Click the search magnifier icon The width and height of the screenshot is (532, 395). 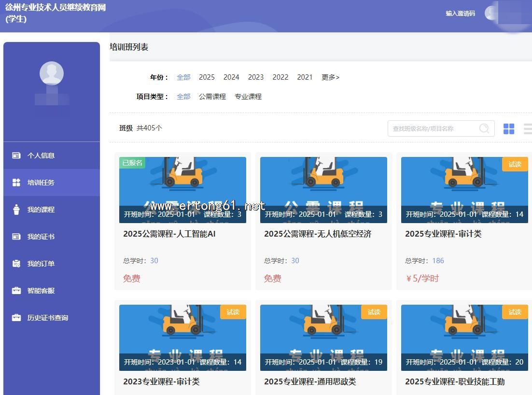(x=484, y=128)
